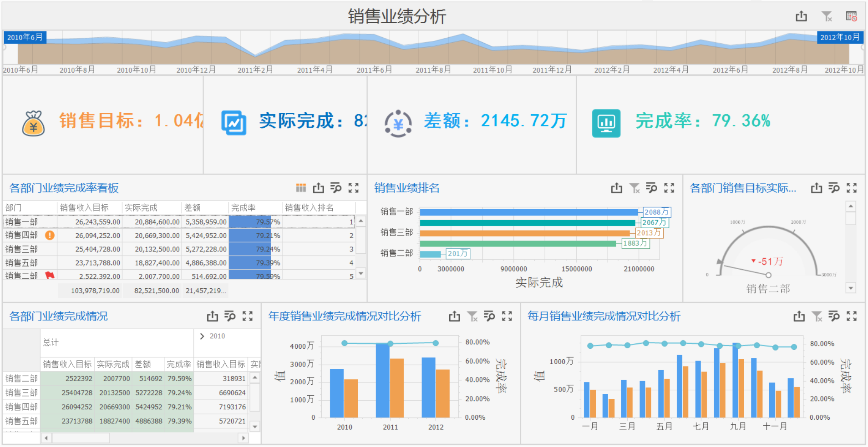Open the inspect-data icon on 各部门销售目标实际 gauge panel

tap(834, 188)
